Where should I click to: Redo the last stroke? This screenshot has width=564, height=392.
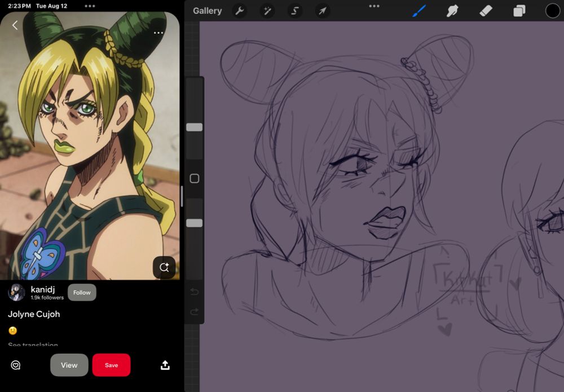(x=194, y=311)
